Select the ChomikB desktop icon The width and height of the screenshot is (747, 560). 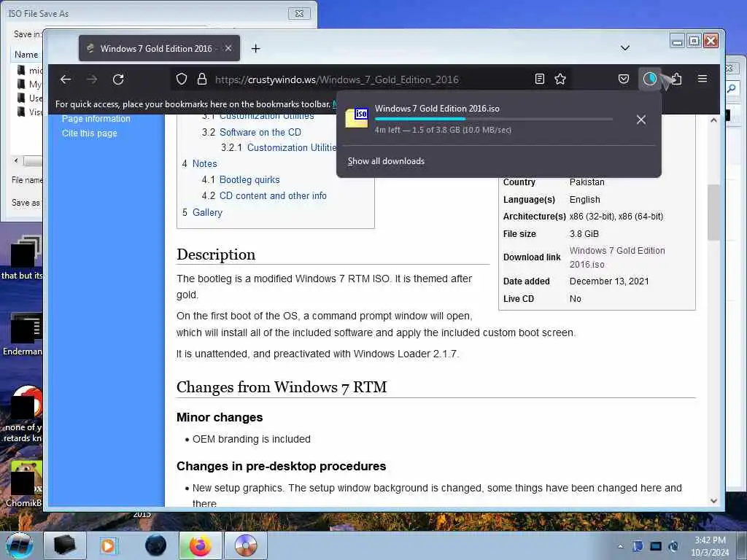(22, 484)
